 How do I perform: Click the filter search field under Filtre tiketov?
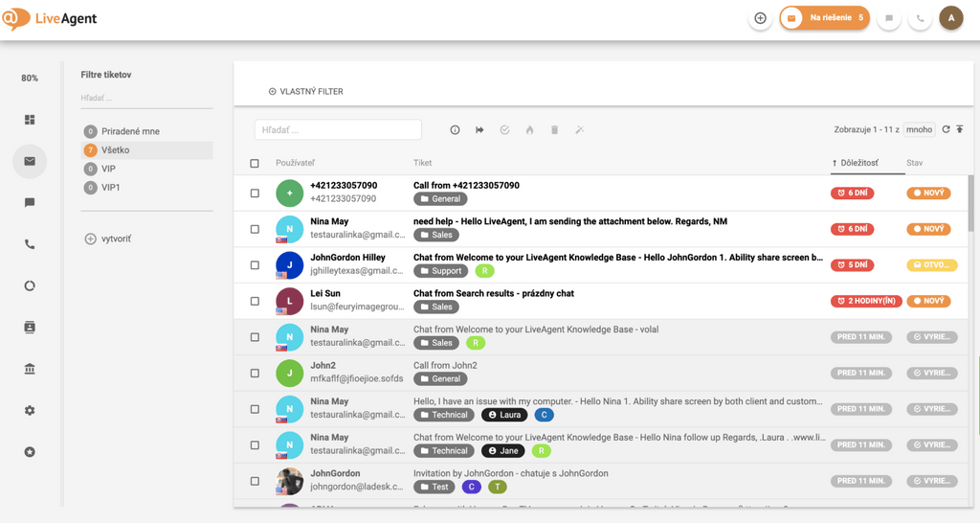(x=146, y=99)
